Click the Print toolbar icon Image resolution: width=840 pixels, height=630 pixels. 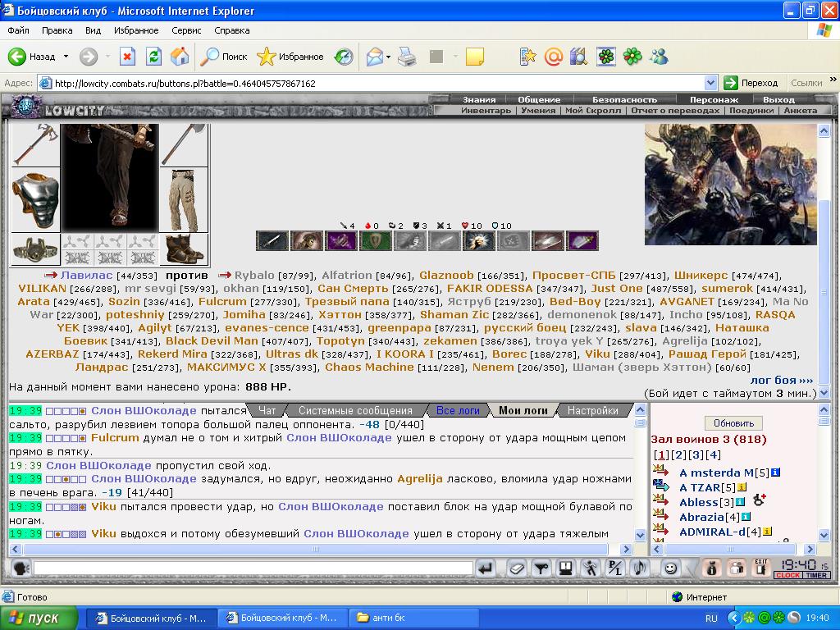coord(407,57)
